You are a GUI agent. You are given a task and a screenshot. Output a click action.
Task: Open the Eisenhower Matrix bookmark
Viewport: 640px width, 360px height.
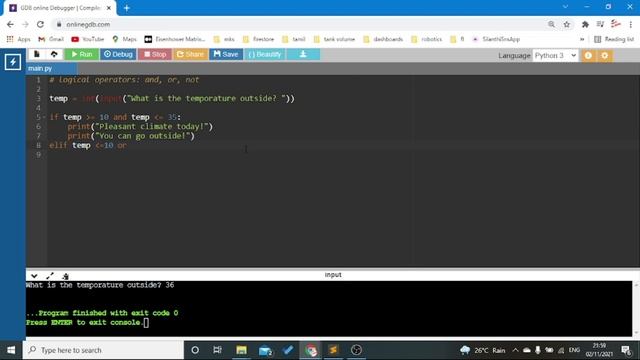point(175,39)
